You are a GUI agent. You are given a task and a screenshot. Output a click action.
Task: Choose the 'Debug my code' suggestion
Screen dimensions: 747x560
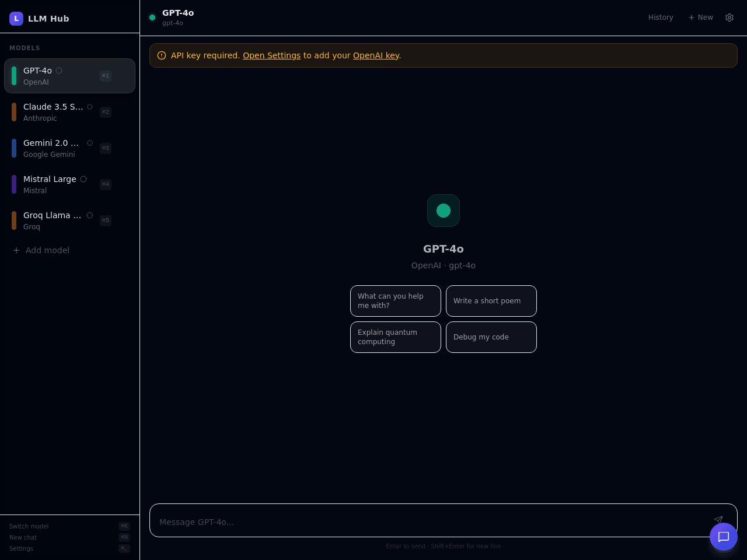pyautogui.click(x=491, y=337)
